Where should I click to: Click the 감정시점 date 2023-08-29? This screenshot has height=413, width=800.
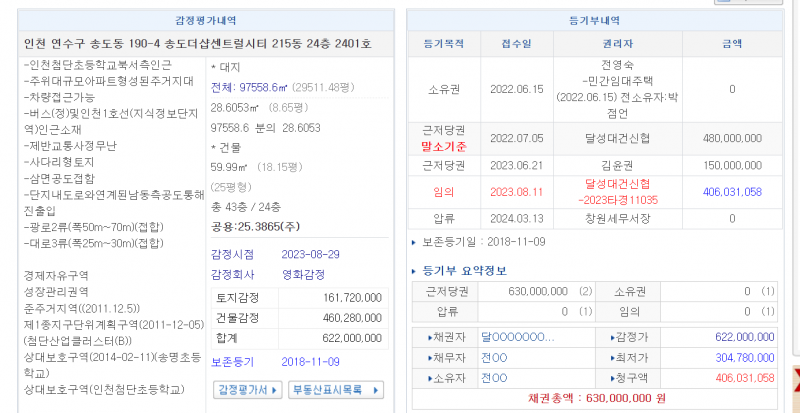pyautogui.click(x=308, y=253)
